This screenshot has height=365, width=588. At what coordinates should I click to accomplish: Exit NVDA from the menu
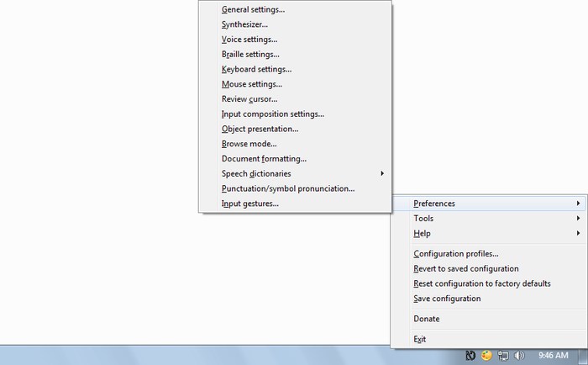click(420, 339)
